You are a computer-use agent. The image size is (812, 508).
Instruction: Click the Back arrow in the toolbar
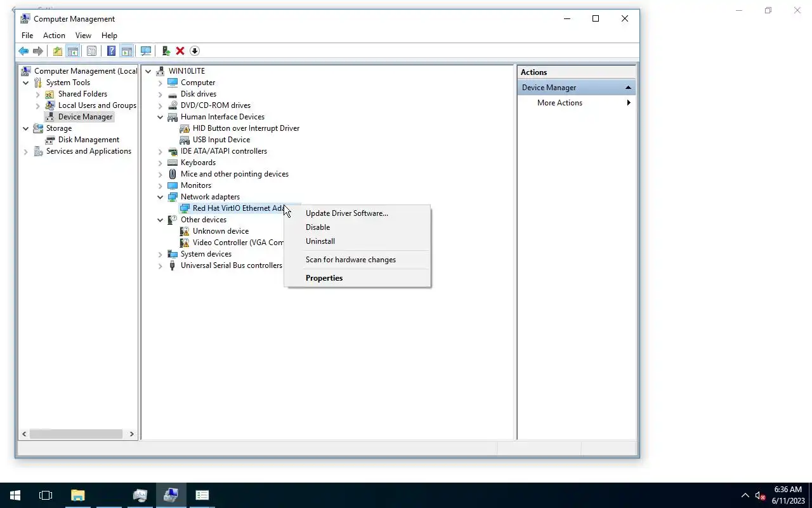tap(23, 51)
